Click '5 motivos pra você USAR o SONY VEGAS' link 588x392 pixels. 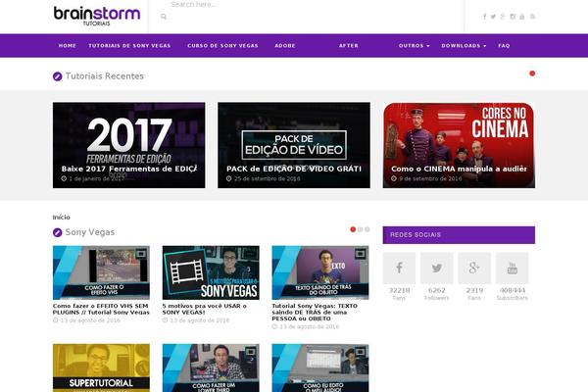coord(205,309)
